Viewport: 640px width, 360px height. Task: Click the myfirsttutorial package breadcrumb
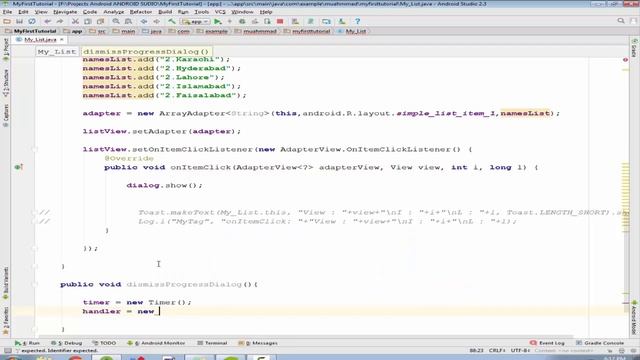coord(307,31)
